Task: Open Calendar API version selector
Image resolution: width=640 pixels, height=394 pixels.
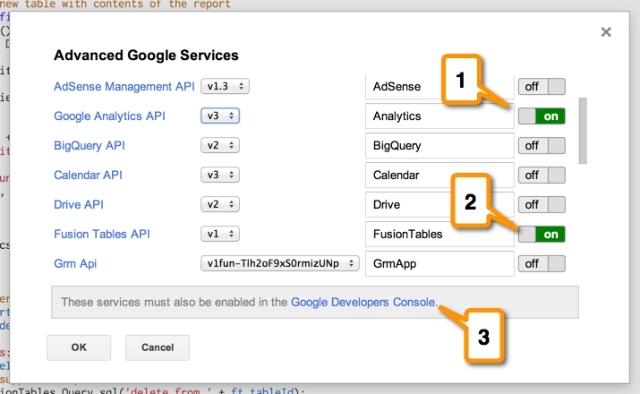Action: click(x=220, y=175)
